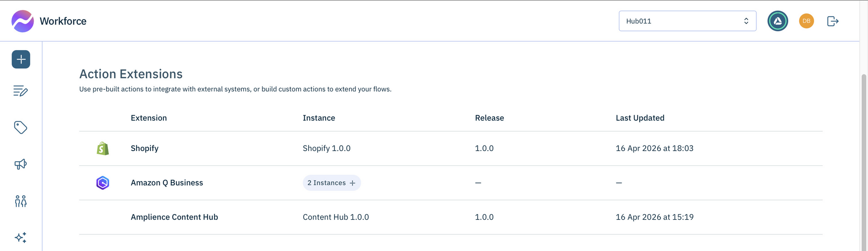Open the DB user avatar
Viewport: 868px width, 251px height.
coord(806,21)
